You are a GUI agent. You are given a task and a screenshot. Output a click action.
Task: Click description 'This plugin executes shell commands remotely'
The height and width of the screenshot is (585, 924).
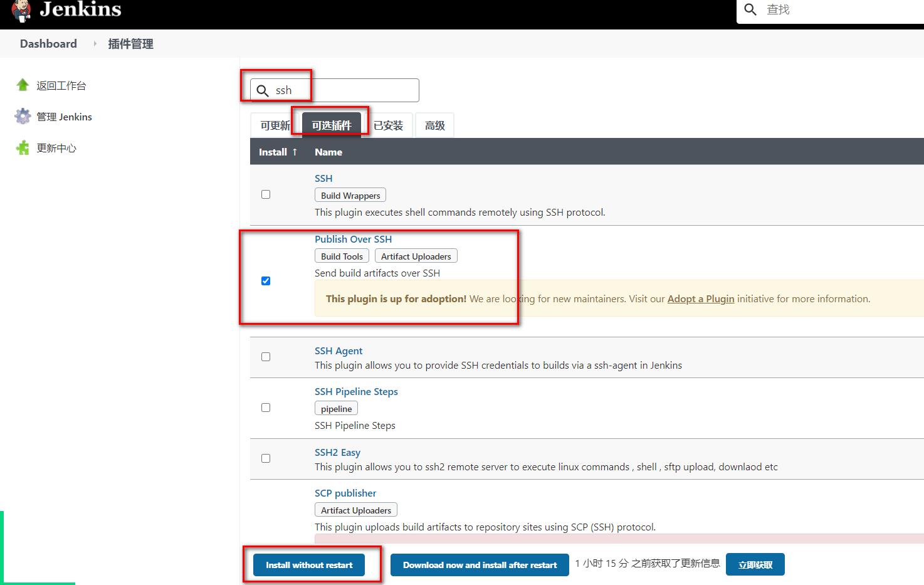tap(460, 212)
